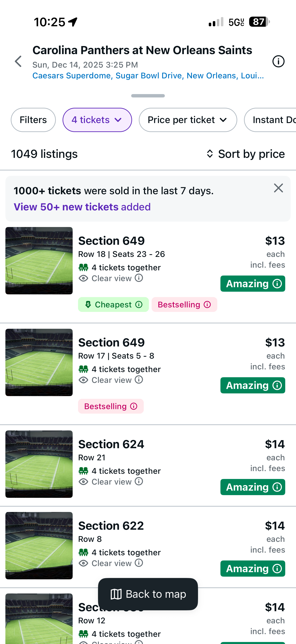Expand the Price per ticket dropdown
This screenshot has width=296, height=644.
click(x=188, y=120)
